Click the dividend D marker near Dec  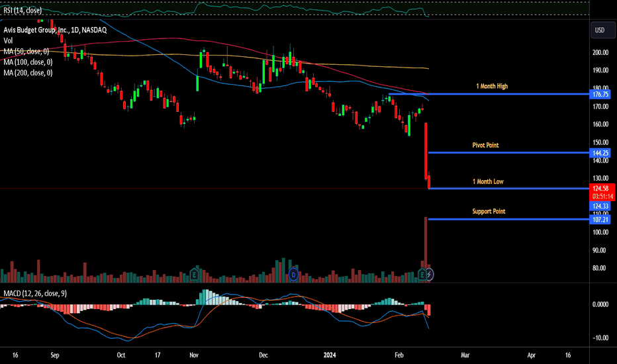click(x=293, y=274)
